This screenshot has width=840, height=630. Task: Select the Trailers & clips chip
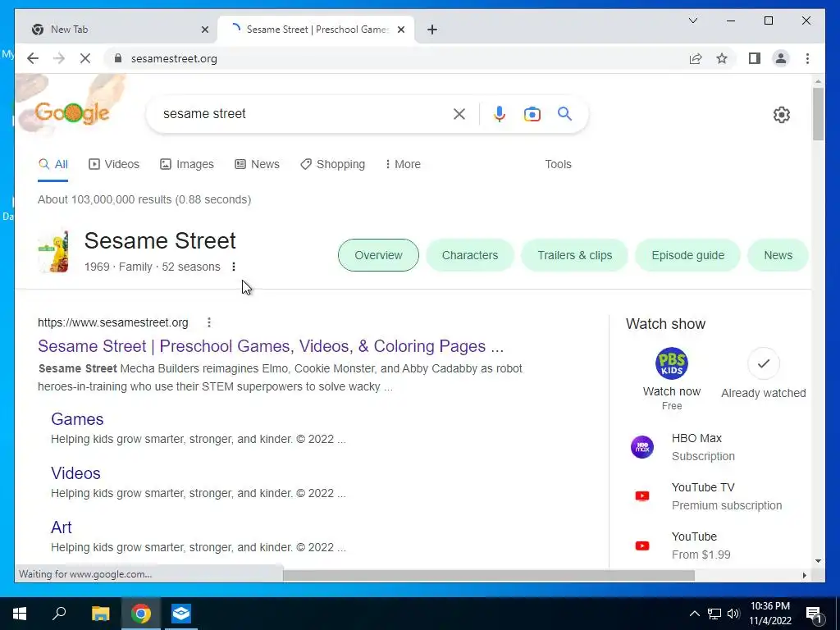coord(575,255)
